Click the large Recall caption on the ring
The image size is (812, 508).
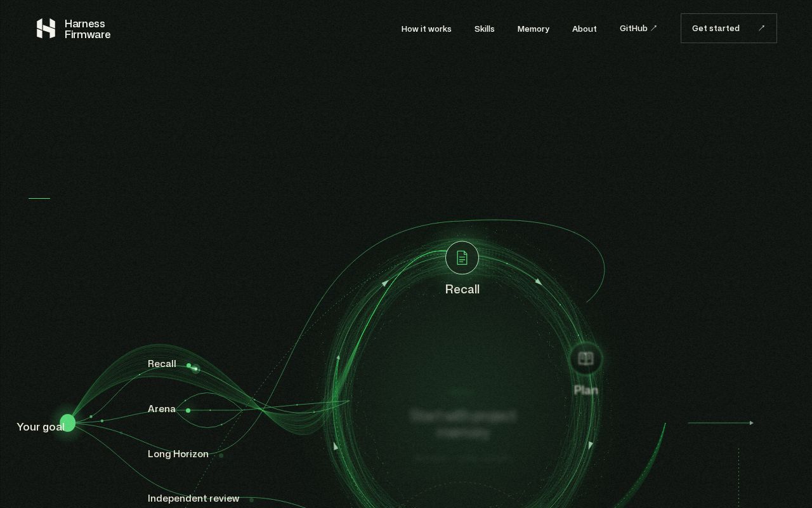(462, 290)
